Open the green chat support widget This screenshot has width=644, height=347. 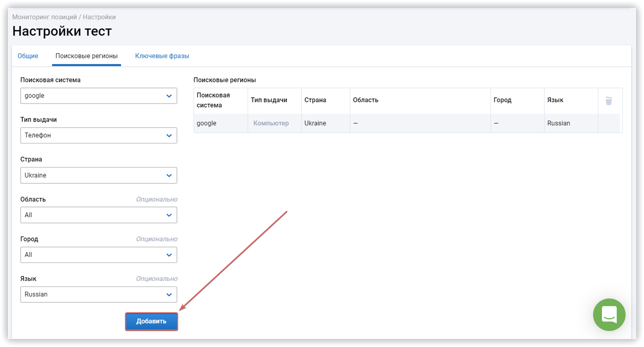click(609, 315)
